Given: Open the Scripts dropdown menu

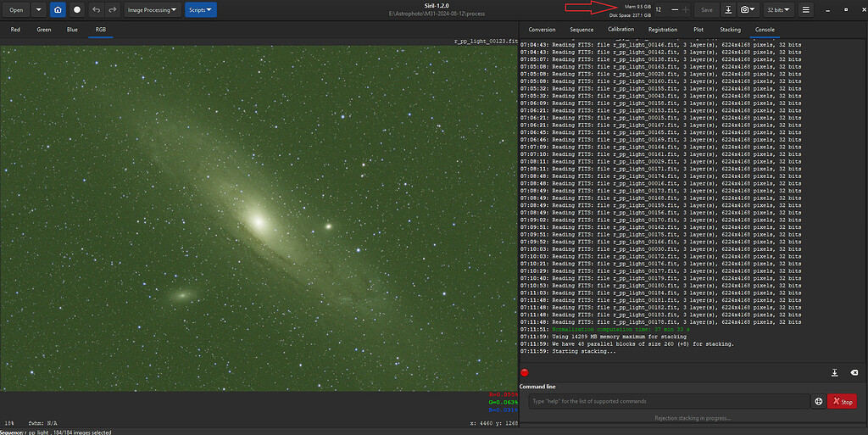Looking at the screenshot, I should pyautogui.click(x=200, y=9).
